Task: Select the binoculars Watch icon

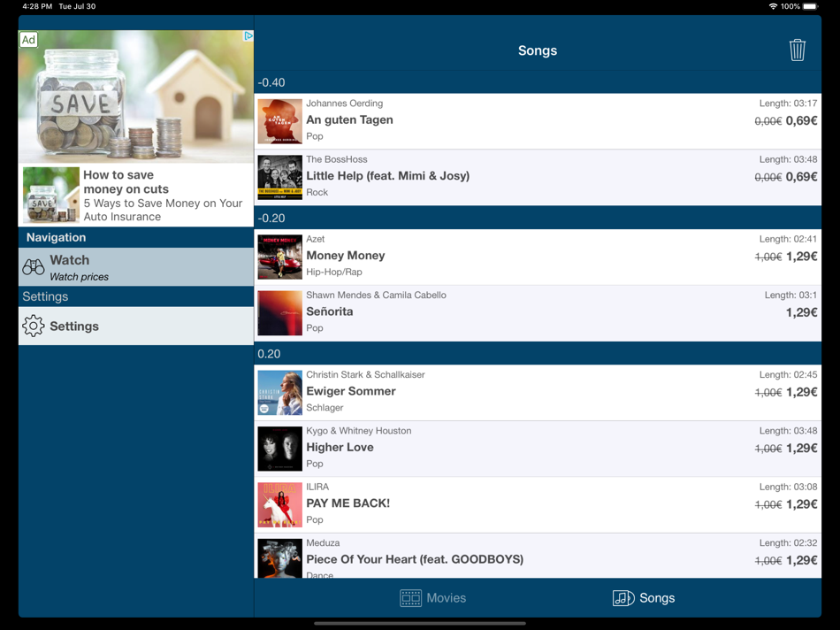Action: (x=34, y=266)
